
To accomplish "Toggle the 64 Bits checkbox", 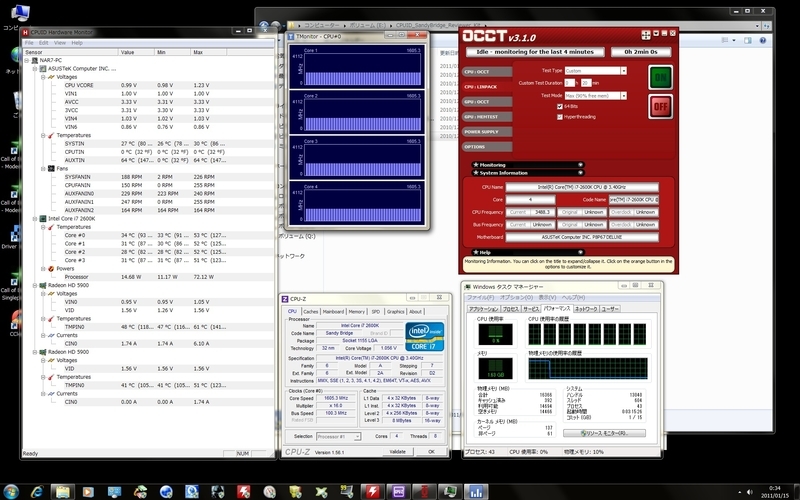I will (x=560, y=106).
